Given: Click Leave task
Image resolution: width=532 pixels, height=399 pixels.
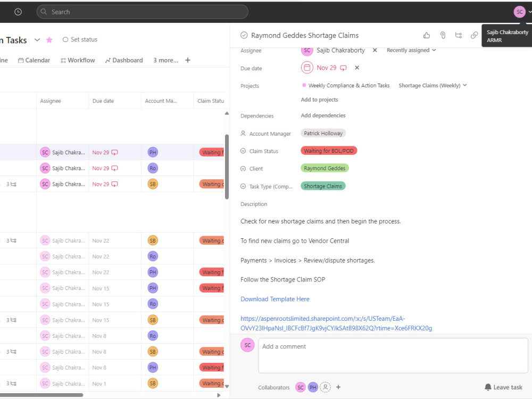Looking at the screenshot, I should pos(503,387).
